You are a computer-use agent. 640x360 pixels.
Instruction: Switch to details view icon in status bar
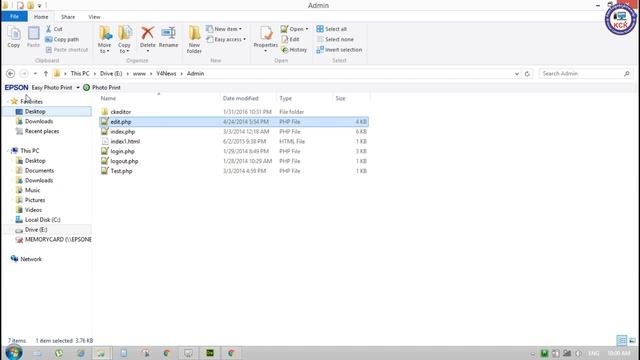tap(622, 340)
